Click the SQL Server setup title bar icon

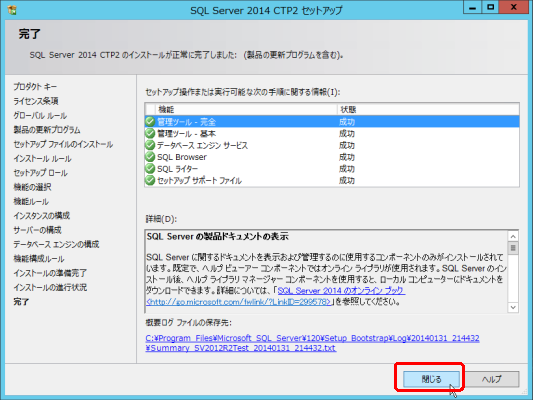(12, 10)
